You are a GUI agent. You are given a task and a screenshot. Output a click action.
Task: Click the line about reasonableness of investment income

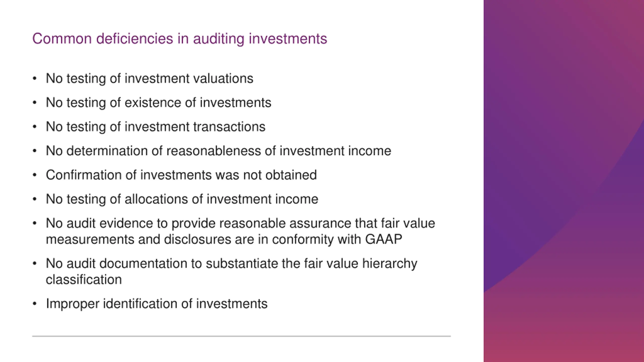tap(218, 151)
